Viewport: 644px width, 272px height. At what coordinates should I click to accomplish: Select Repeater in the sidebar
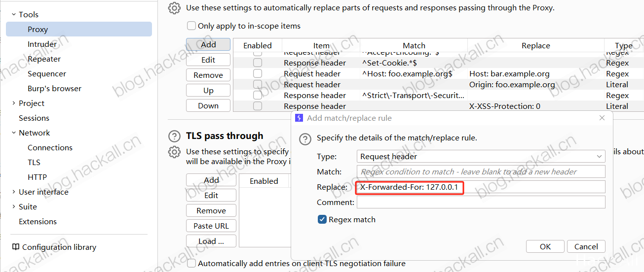(44, 59)
